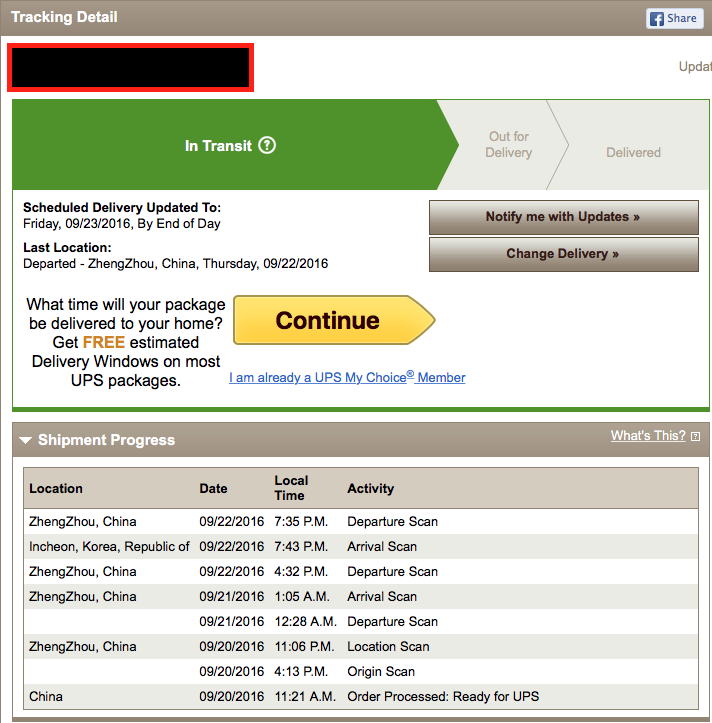Select the In Transit progress step label
Image resolution: width=712 pixels, height=723 pixels.
(218, 146)
